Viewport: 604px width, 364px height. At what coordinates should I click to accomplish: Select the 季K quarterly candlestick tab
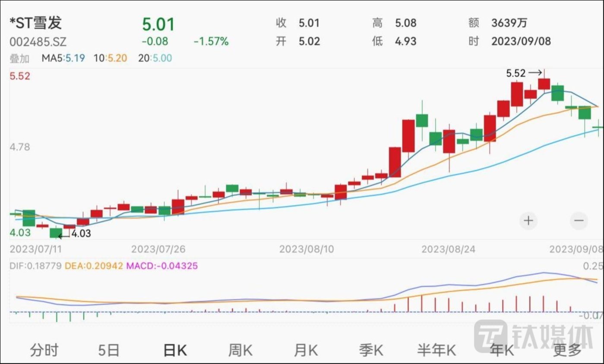tap(371, 350)
